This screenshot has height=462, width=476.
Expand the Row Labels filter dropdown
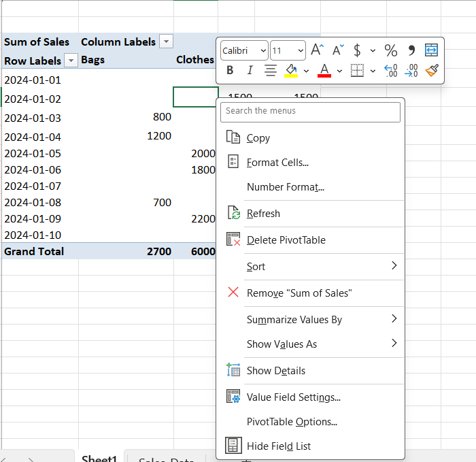click(70, 61)
